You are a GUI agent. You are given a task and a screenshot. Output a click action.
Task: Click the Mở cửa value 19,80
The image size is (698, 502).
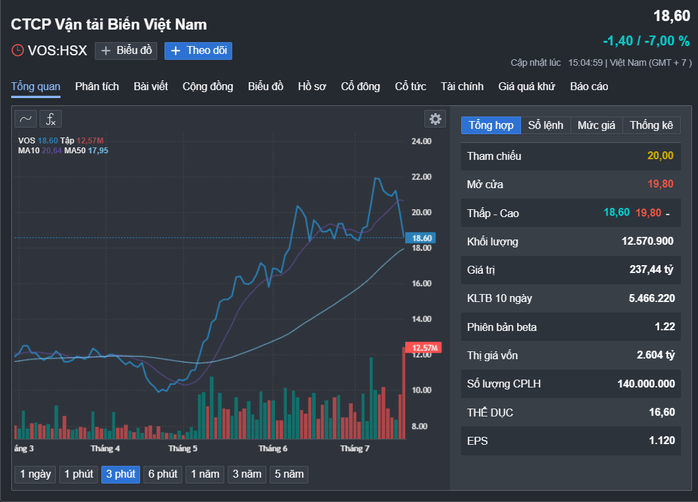pyautogui.click(x=660, y=184)
